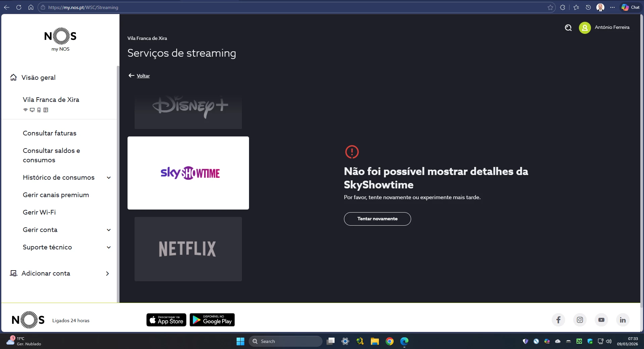
Task: Open the page search magnifier icon
Action: pos(568,27)
